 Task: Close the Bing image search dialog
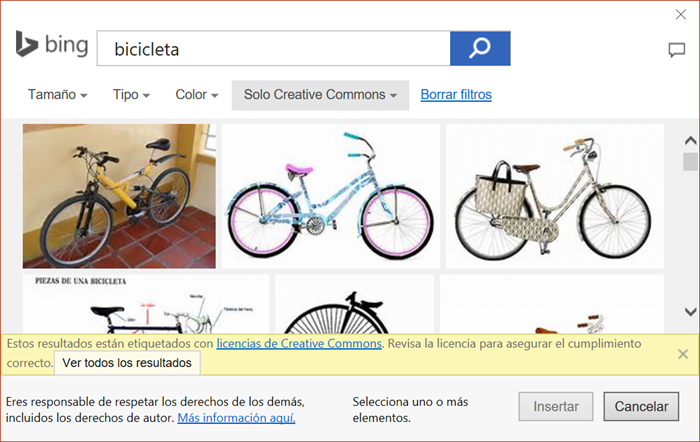(x=681, y=14)
